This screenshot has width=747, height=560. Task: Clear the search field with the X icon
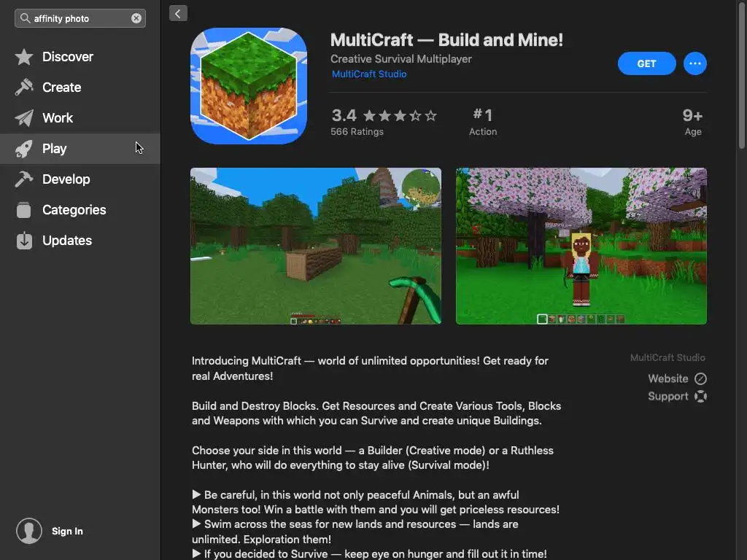136,18
